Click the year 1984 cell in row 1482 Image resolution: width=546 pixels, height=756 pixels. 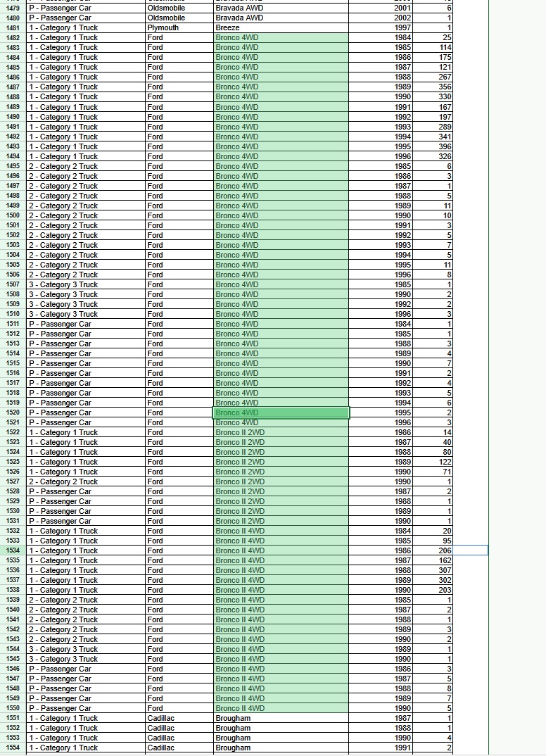381,37
